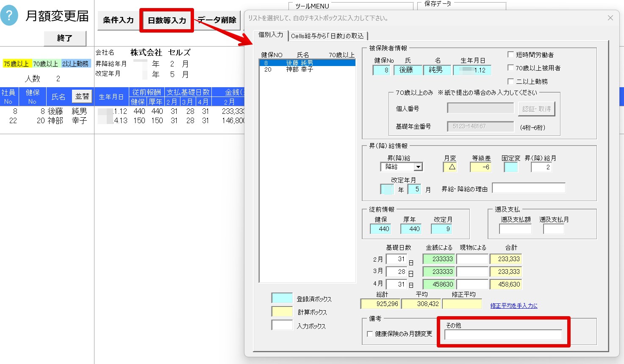Switch to the 個別入力 tab
Image resolution: width=624 pixels, height=364 pixels.
click(271, 35)
